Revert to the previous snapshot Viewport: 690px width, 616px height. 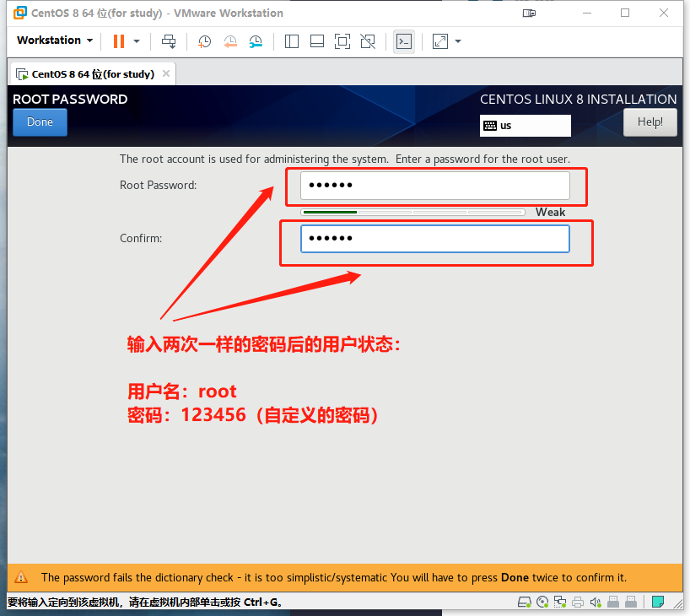tap(230, 41)
